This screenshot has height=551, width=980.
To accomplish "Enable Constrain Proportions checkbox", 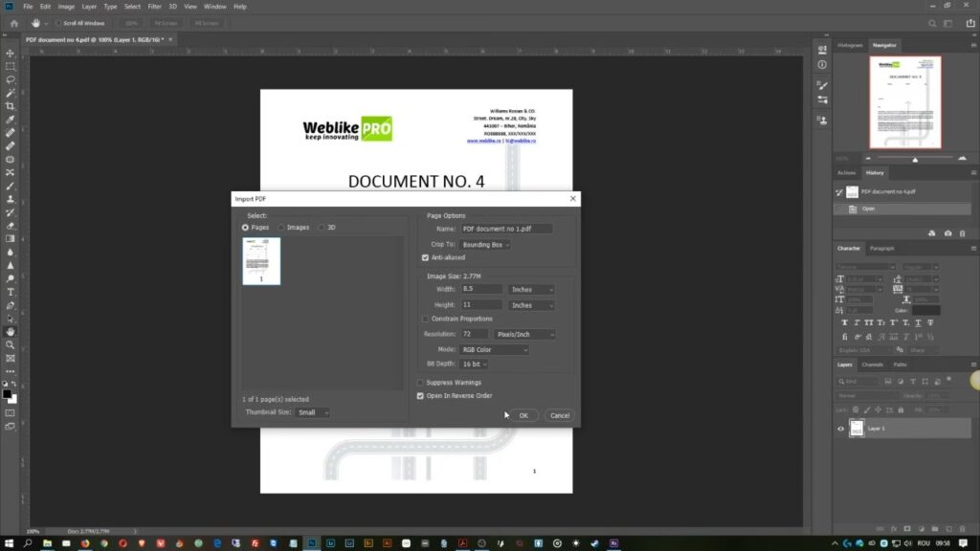I will click(426, 319).
